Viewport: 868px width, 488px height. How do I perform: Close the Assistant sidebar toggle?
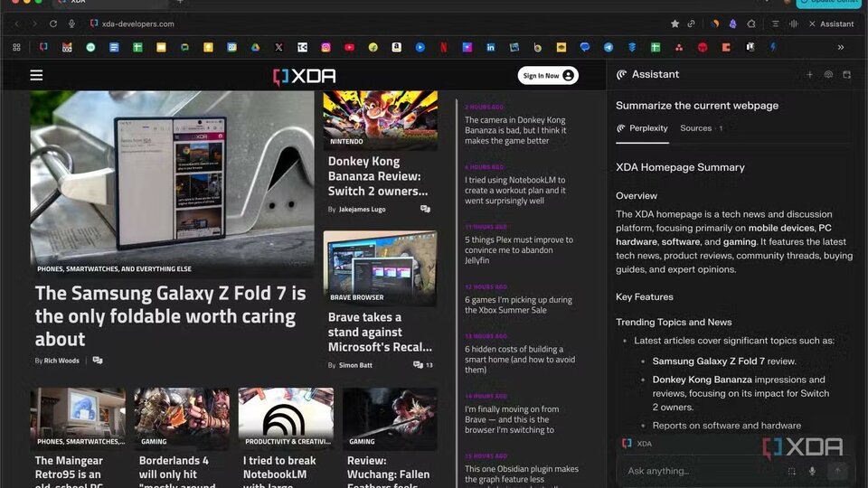(x=832, y=23)
